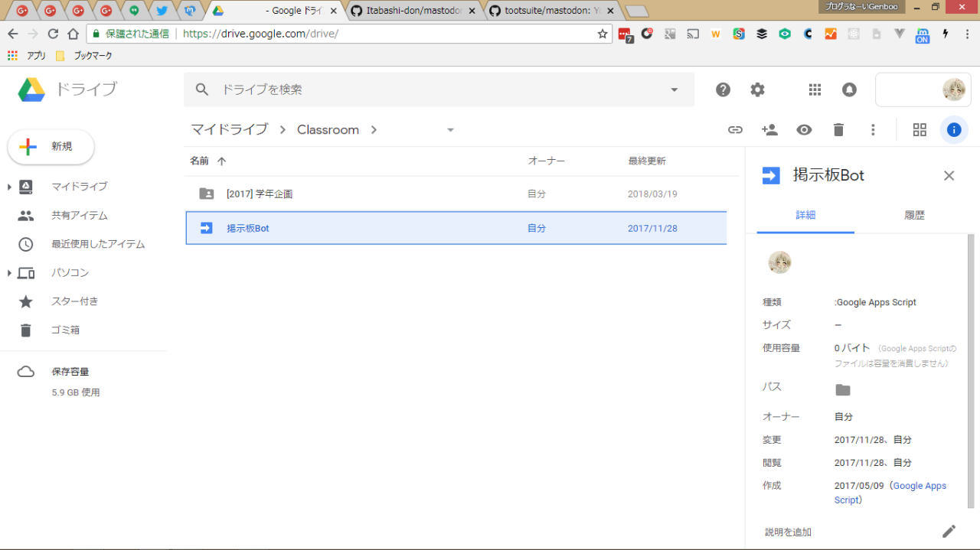Open the current folder dropdown in breadcrumb
The width and height of the screenshot is (980, 550).
(x=450, y=130)
